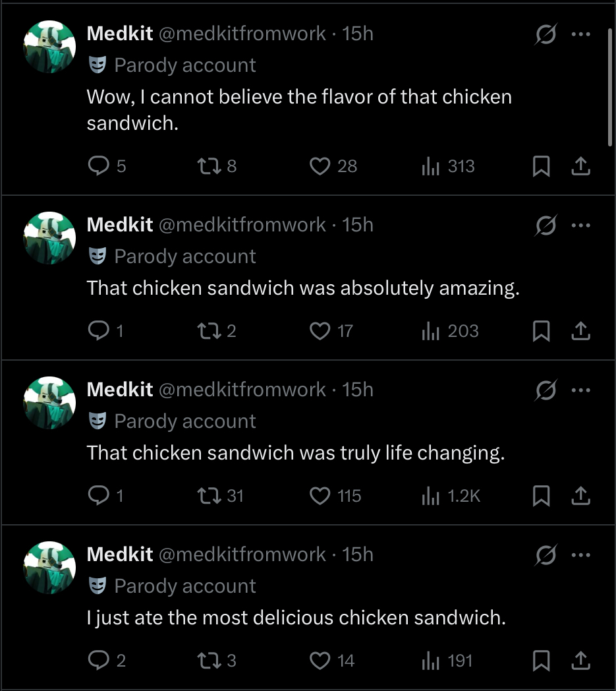Share the 'cannot believe the flavor' tweet
616x691 pixels.
581,166
